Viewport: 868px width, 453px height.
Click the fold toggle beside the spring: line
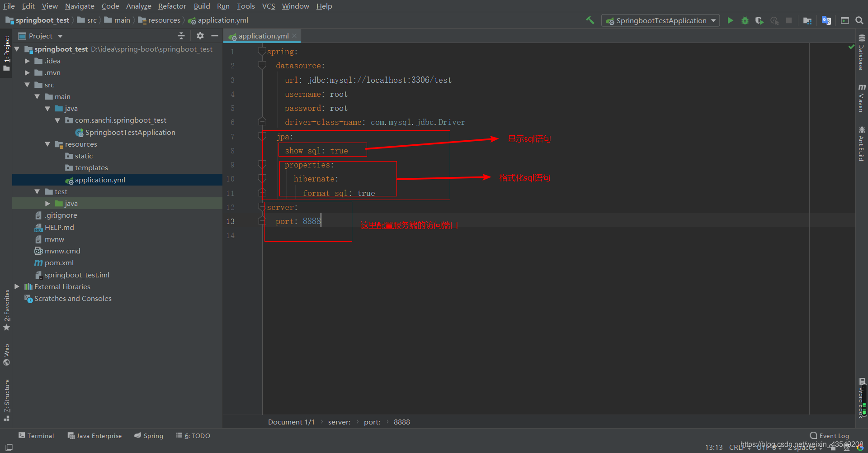coord(262,52)
